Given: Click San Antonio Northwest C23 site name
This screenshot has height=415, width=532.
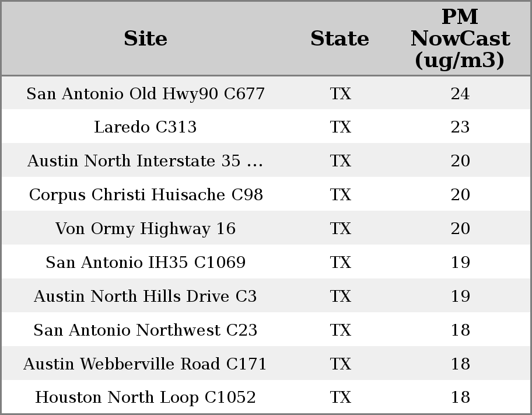Looking at the screenshot, I should [145, 330].
